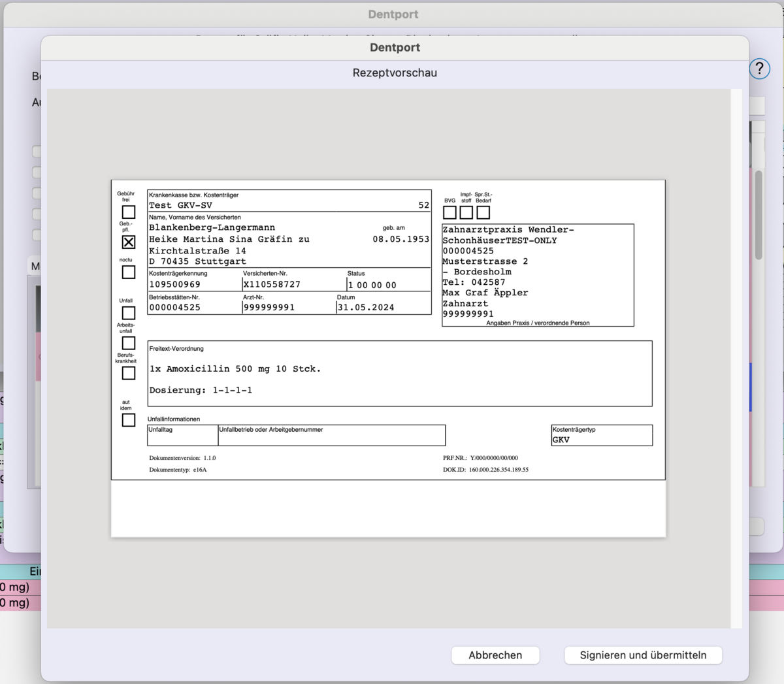Viewport: 784px width, 684px height.
Task: Click the practice address "Musterstrasse 2"
Action: [x=485, y=261]
